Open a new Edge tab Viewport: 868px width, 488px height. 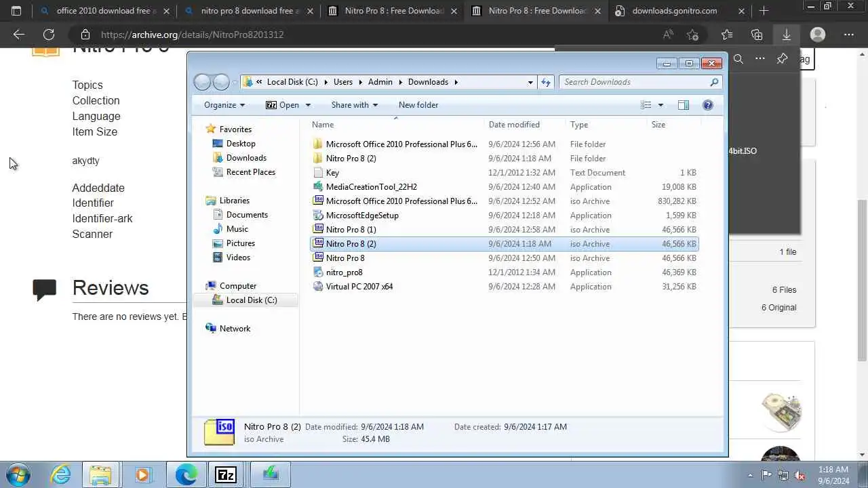[x=764, y=11]
